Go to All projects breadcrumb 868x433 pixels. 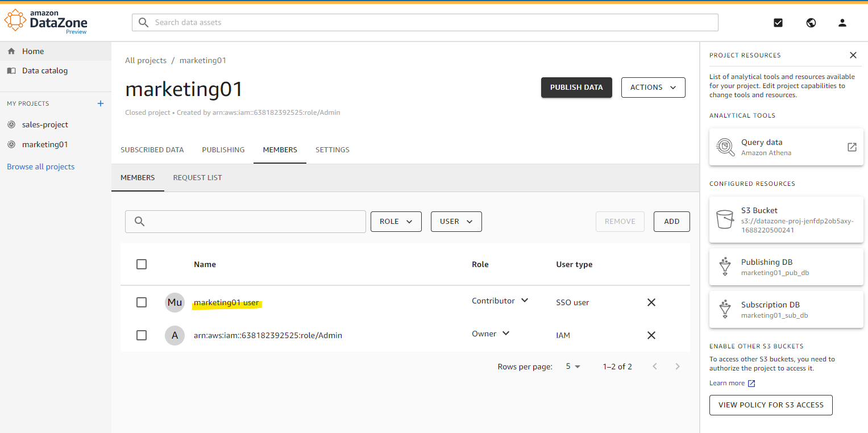point(146,60)
